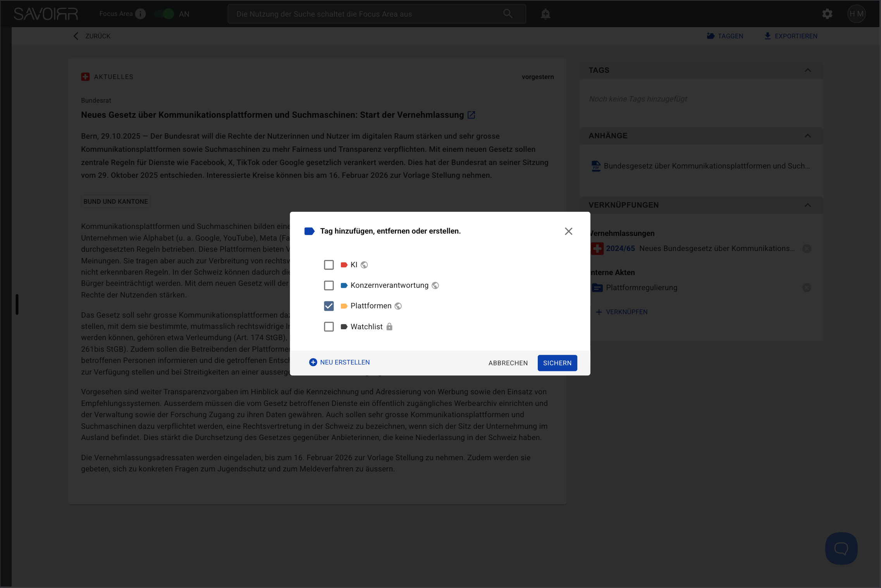Open article via external link icon

[x=471, y=115]
